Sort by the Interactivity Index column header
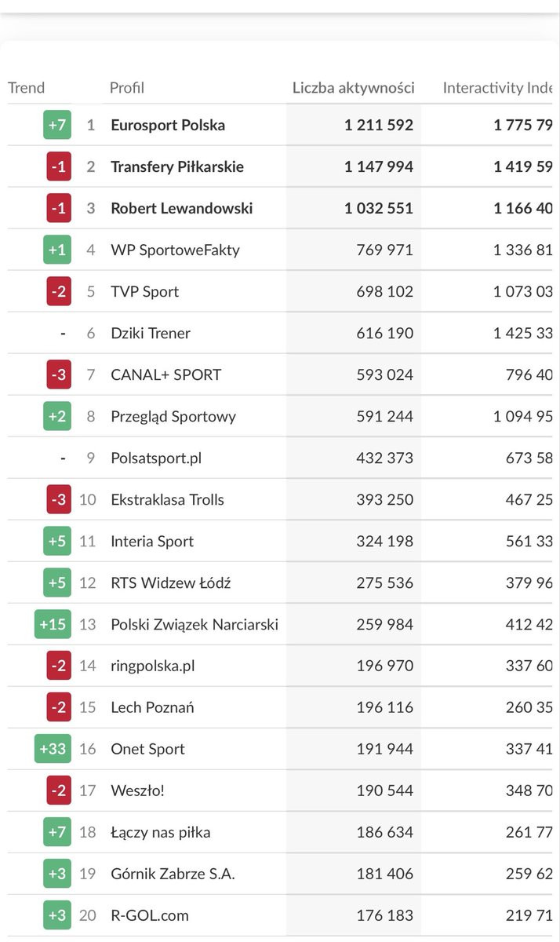The width and height of the screenshot is (560, 942). (498, 88)
